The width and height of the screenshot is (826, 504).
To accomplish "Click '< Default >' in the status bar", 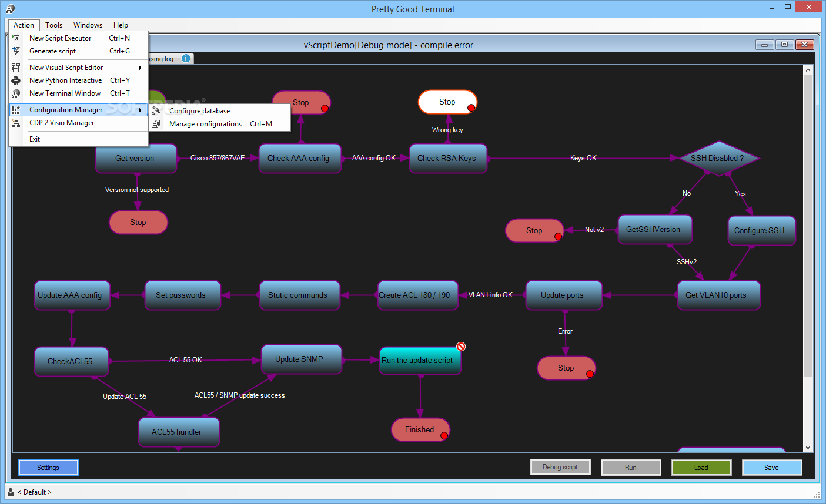I will pyautogui.click(x=34, y=492).
